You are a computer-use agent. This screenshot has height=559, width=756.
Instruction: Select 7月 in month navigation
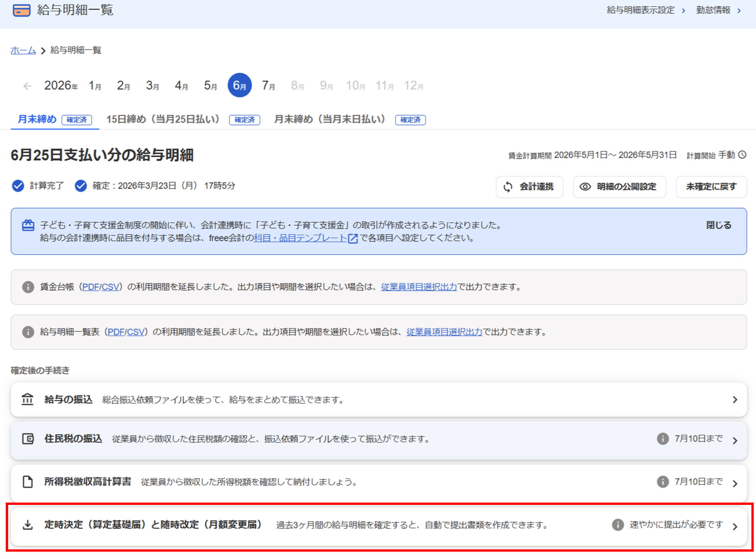click(x=268, y=85)
